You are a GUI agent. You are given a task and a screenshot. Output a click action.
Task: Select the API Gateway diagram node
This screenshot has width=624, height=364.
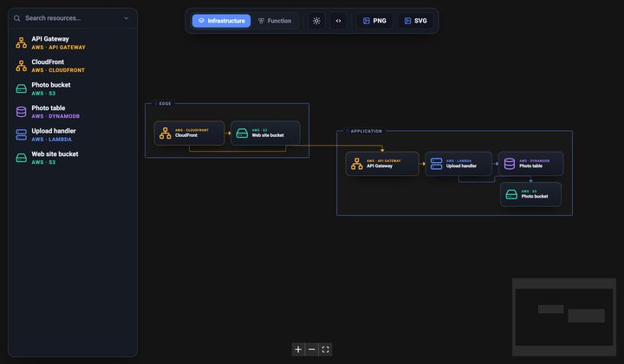point(382,164)
